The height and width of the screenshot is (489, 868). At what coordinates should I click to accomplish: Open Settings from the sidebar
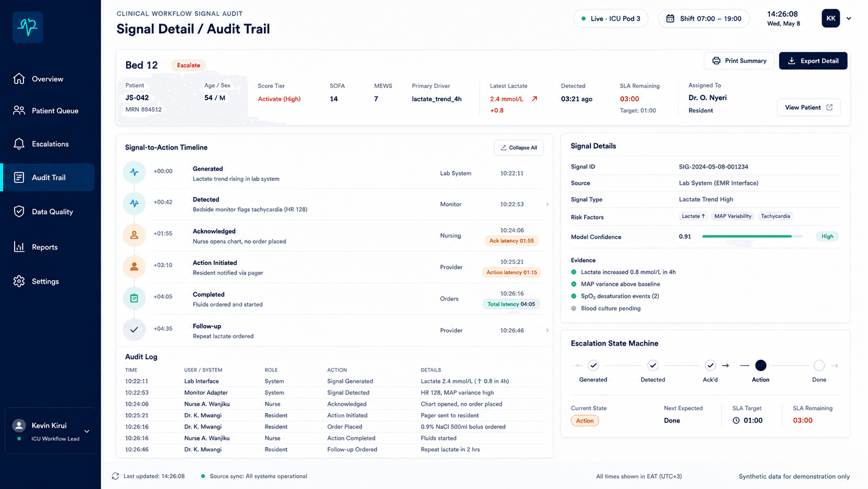coord(48,282)
